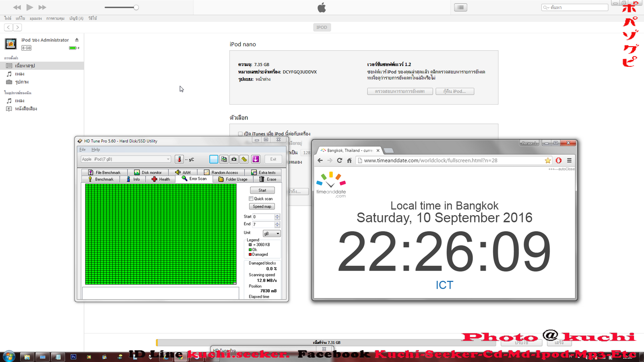Click the iTunes next track button
Image resolution: width=644 pixels, height=362 pixels.
tap(42, 7)
